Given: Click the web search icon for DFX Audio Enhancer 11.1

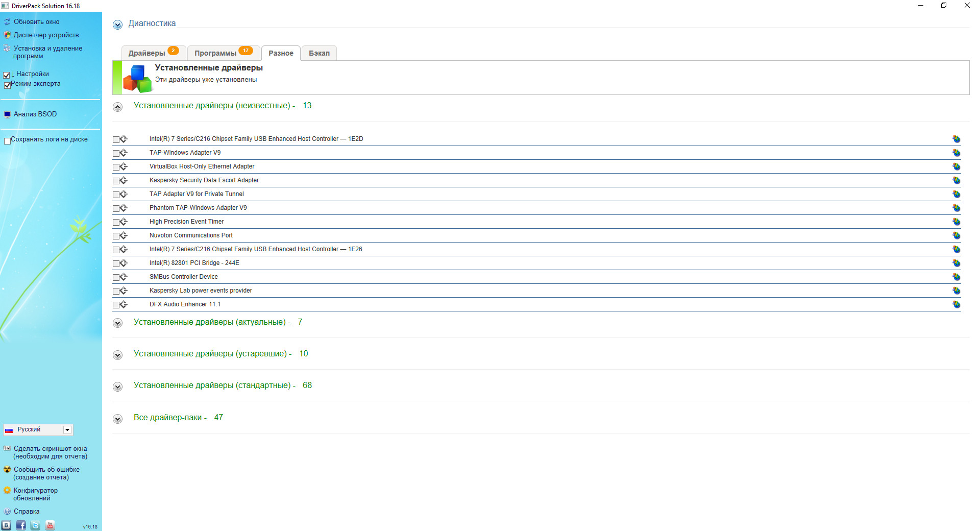Looking at the screenshot, I should pos(956,304).
